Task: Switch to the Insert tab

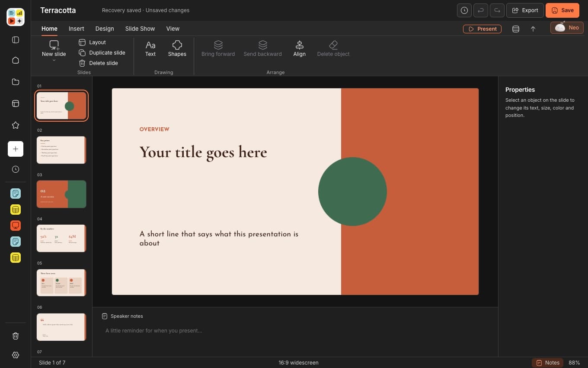Action: (x=77, y=29)
